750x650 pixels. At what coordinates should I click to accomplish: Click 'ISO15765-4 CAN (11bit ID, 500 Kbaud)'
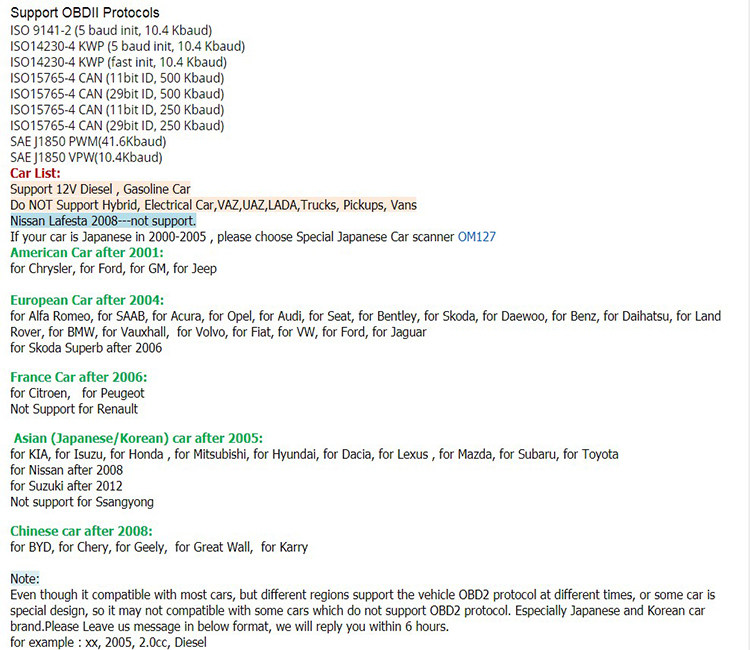[x=117, y=78]
